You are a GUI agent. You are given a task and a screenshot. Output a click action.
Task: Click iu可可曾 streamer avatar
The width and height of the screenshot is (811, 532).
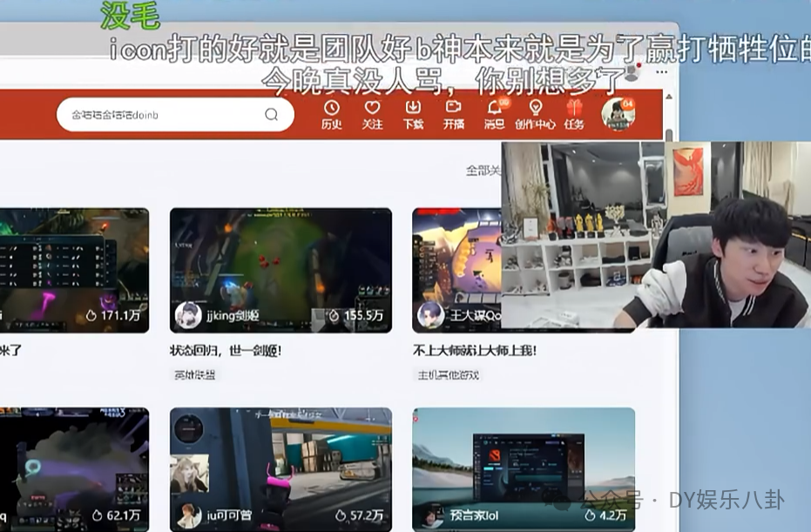coord(188,515)
